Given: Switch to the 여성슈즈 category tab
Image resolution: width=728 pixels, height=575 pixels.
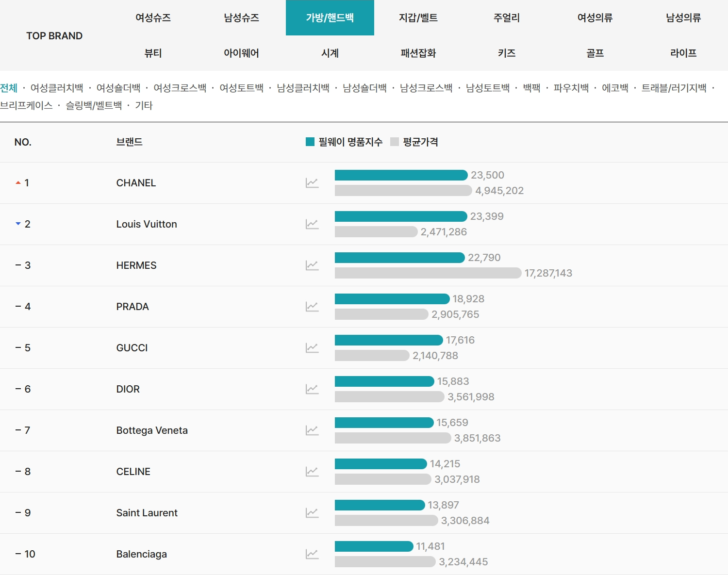Looking at the screenshot, I should (x=153, y=18).
